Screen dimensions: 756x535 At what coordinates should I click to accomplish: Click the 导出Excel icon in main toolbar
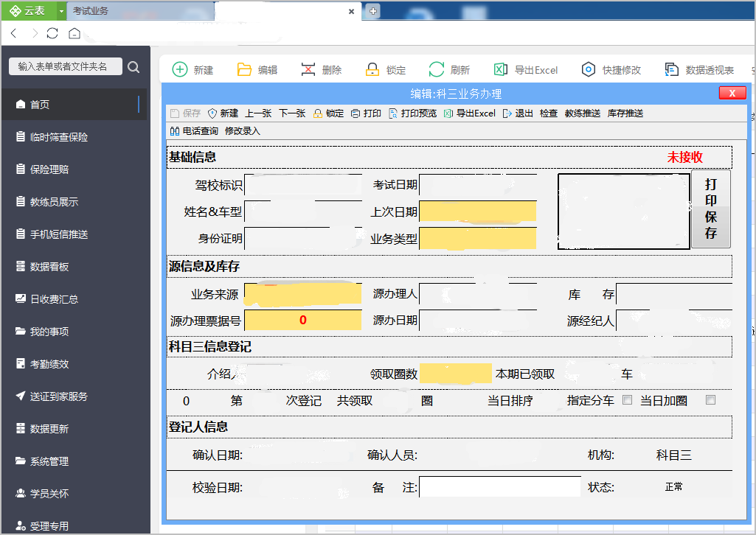[x=501, y=69]
